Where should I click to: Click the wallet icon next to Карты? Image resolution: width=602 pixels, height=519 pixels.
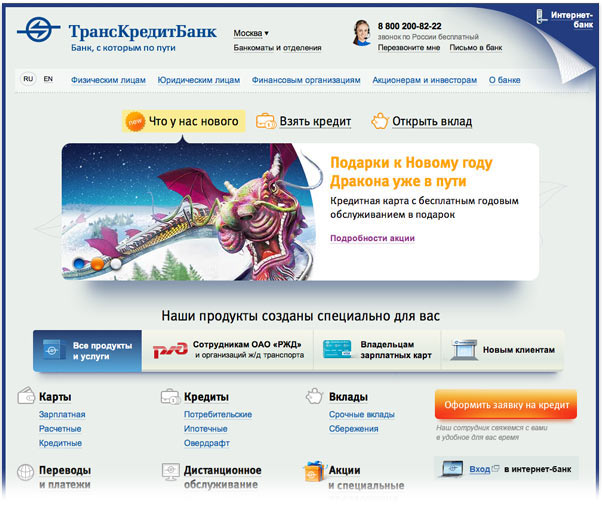pyautogui.click(x=26, y=395)
